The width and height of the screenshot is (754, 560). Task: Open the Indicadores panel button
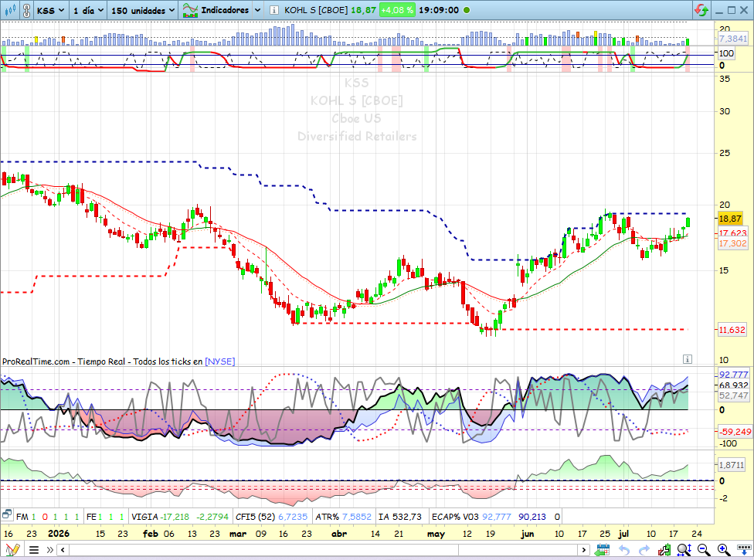pyautogui.click(x=216, y=10)
